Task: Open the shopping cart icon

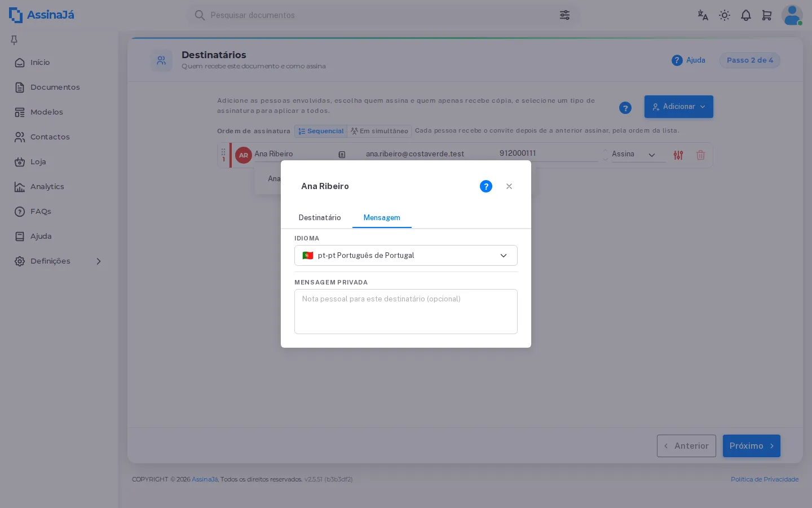Action: coord(767,15)
